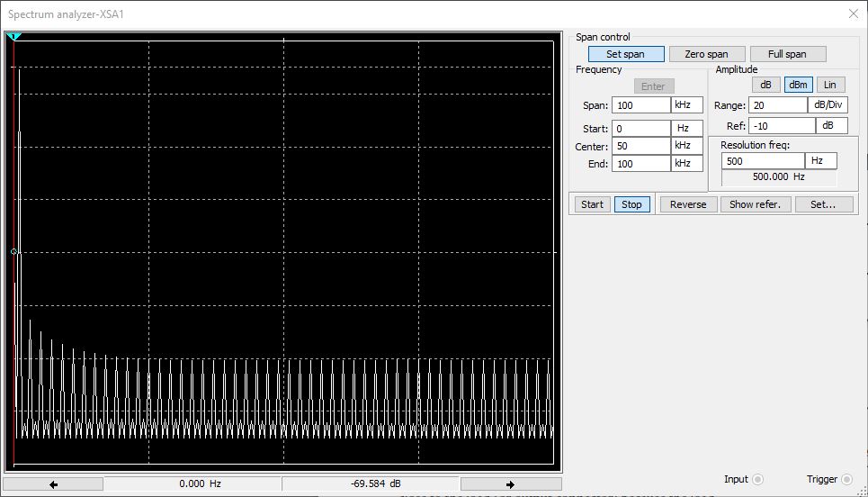Open the Resolution freq Hz unit selector
This screenshot has width=868, height=497.
[x=821, y=161]
